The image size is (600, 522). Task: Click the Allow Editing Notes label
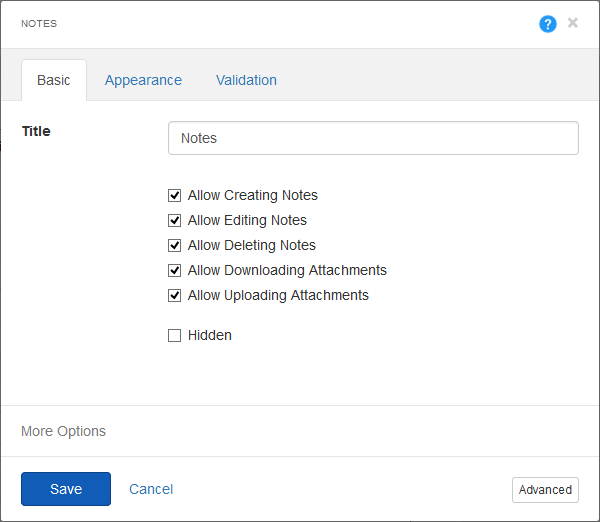[x=247, y=220]
